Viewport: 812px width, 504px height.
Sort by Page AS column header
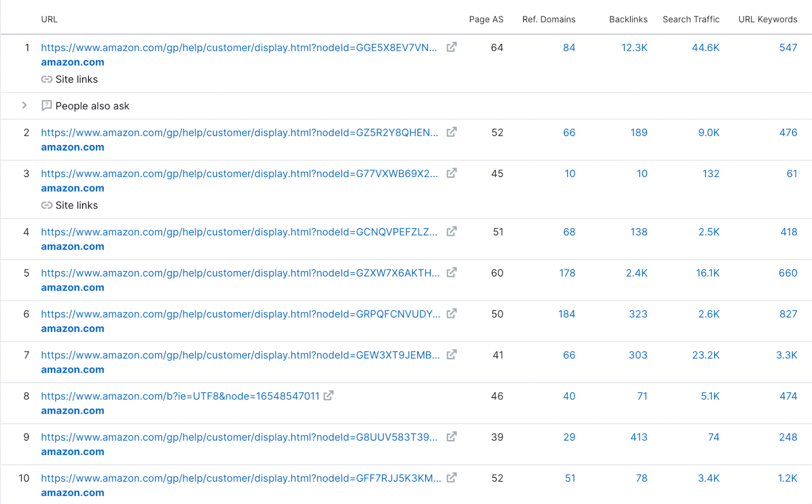coord(486,19)
